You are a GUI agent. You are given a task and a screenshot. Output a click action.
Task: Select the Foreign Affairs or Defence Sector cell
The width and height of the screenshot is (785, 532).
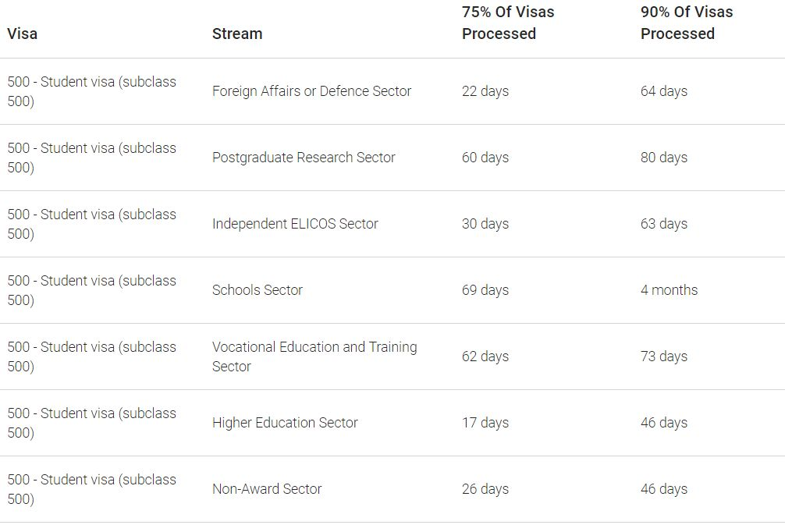(x=311, y=91)
